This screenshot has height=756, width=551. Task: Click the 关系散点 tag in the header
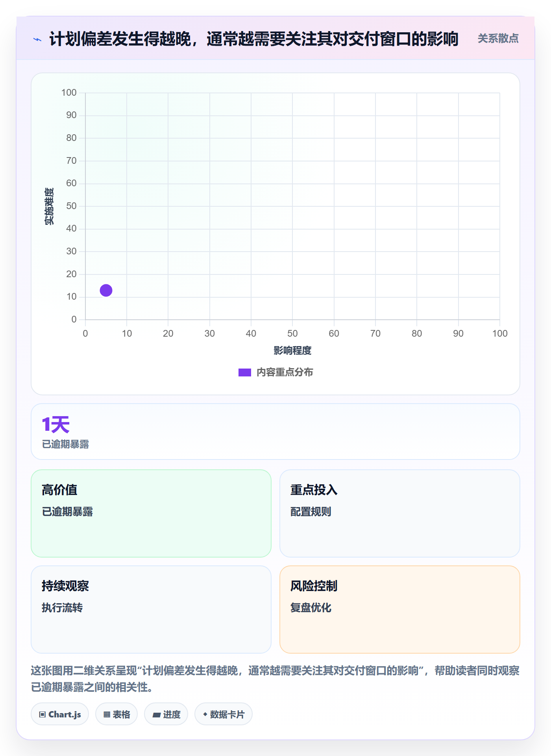[x=498, y=39]
